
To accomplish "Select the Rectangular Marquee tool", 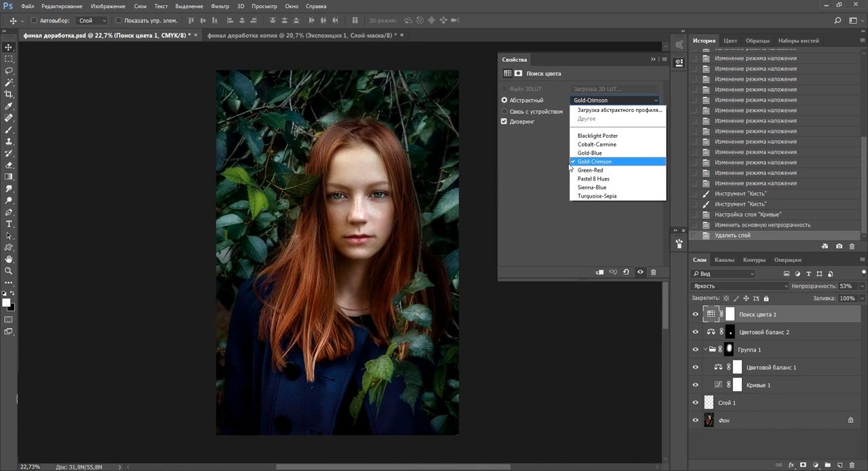I will (x=9, y=59).
